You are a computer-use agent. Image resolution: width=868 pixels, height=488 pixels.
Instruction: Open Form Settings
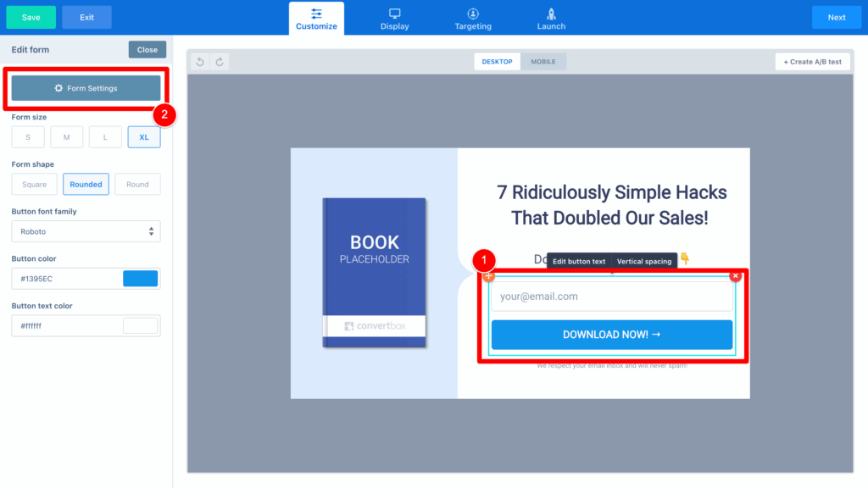(x=86, y=88)
